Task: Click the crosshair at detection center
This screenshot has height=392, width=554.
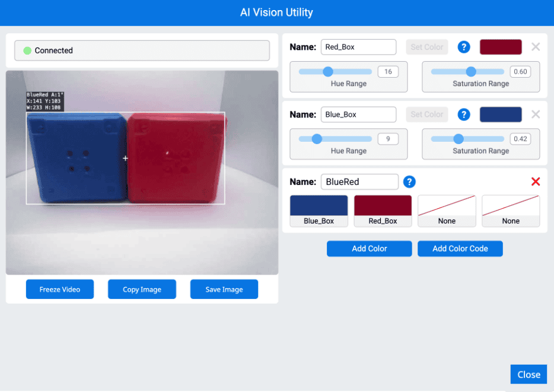Action: [125, 158]
